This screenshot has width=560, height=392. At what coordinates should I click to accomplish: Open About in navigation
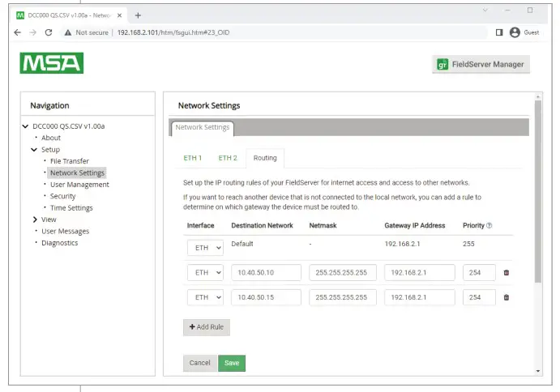tap(51, 138)
